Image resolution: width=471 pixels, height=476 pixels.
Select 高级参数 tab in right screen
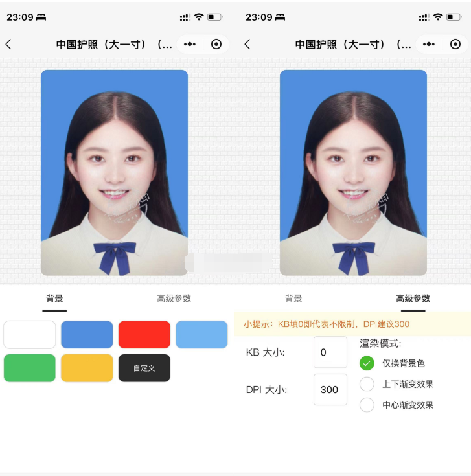[413, 299]
